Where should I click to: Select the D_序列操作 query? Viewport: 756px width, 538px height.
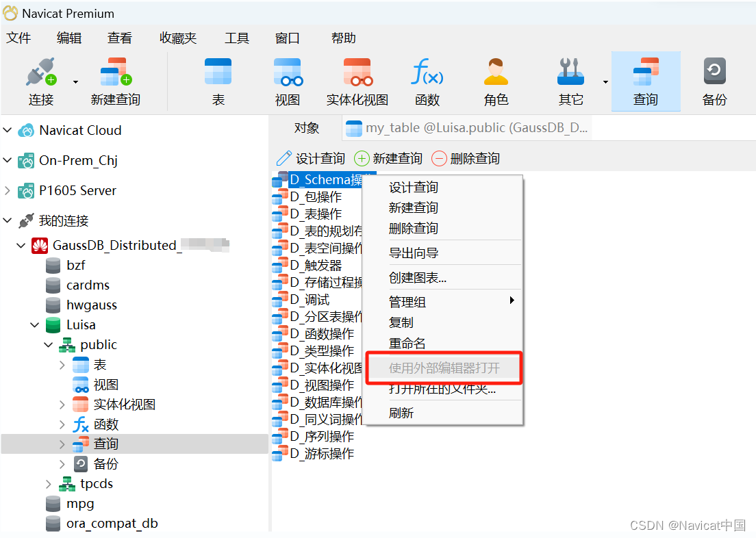[322, 436]
